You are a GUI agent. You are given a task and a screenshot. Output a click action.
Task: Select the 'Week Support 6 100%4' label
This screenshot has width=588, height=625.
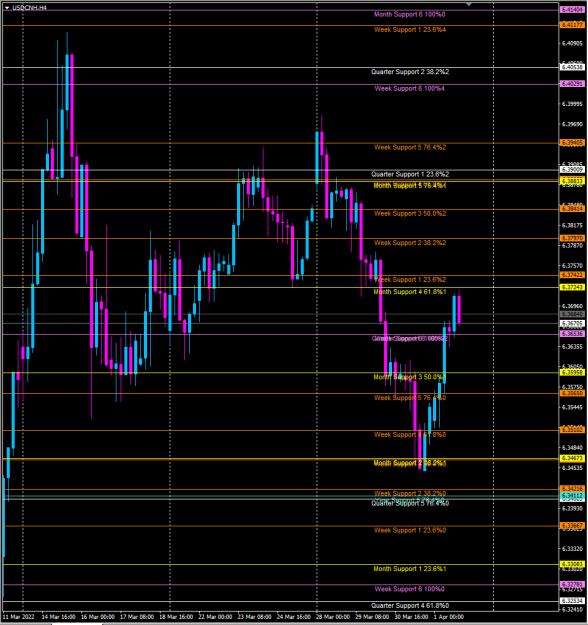tap(409, 88)
